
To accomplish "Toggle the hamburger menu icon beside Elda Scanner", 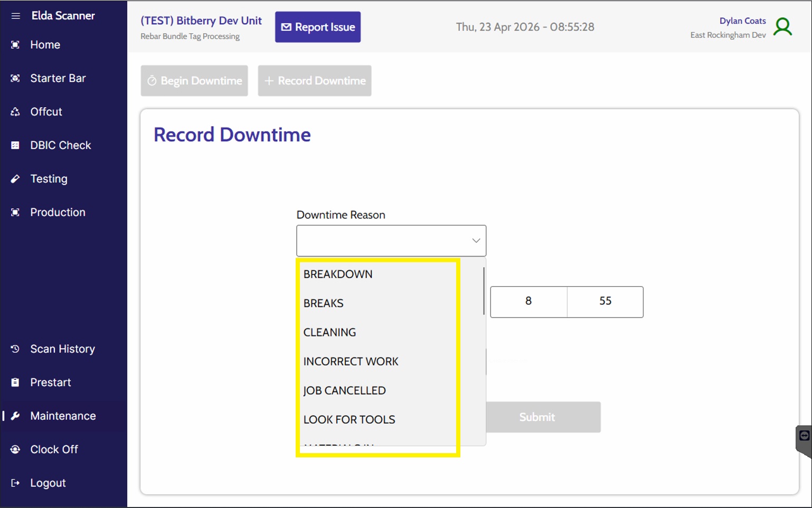I will point(15,16).
